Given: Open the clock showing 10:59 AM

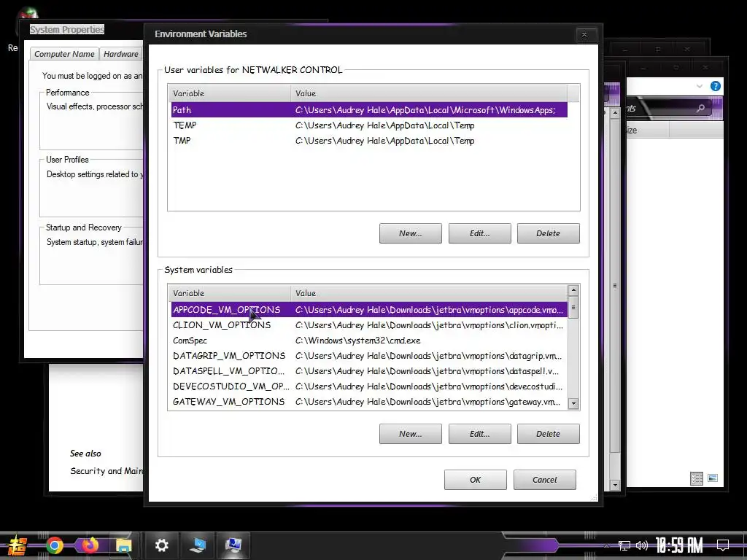Looking at the screenshot, I should (x=679, y=545).
